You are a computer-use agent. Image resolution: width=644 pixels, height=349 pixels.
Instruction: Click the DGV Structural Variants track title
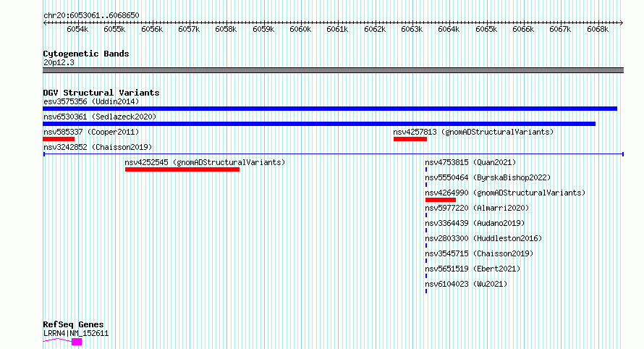(101, 93)
